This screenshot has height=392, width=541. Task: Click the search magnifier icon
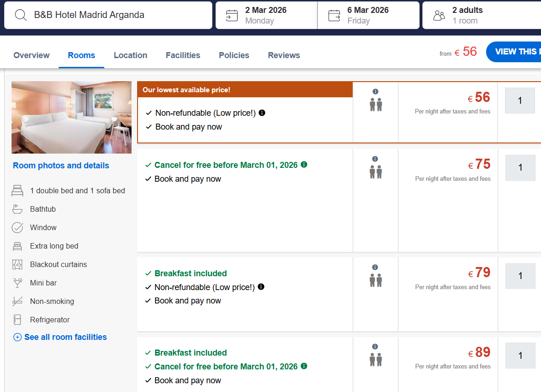[x=21, y=15]
